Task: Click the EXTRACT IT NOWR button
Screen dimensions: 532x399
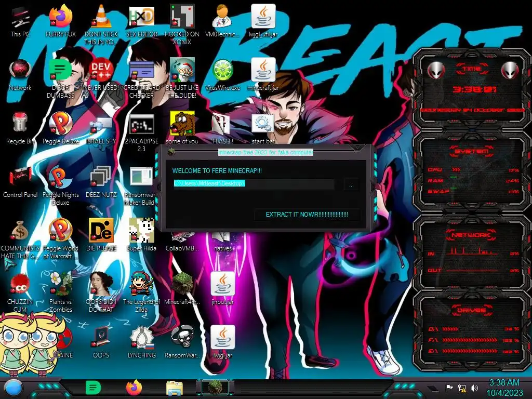Action: coord(307,215)
